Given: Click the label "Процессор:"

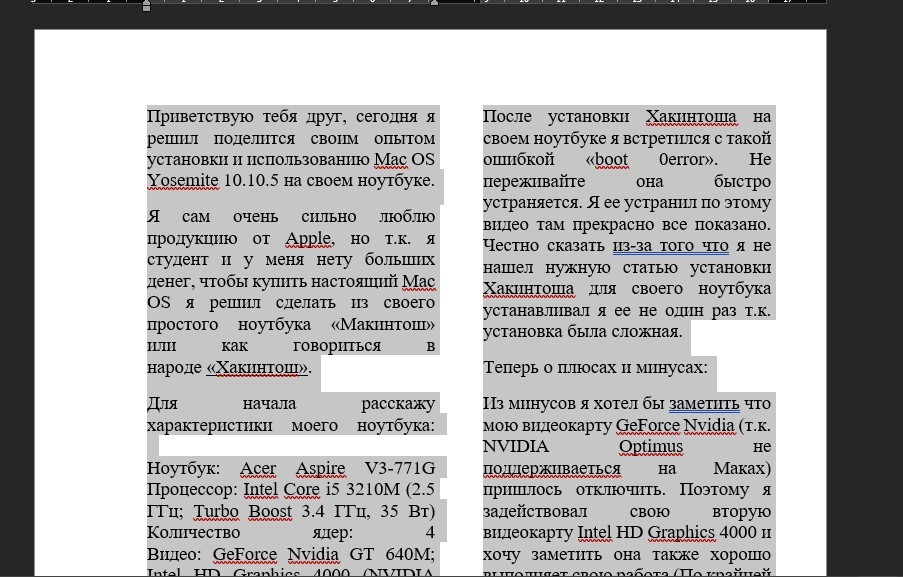Looking at the screenshot, I should (x=192, y=489).
